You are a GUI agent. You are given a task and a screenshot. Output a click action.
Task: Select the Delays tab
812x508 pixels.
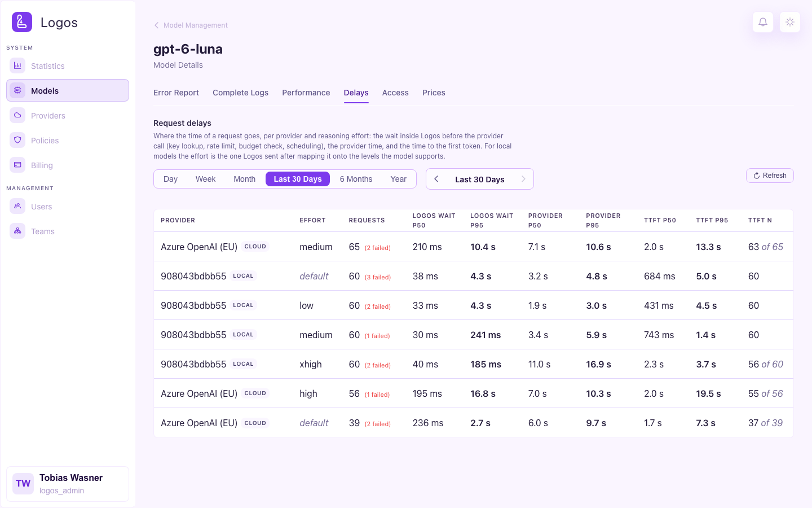pos(356,93)
